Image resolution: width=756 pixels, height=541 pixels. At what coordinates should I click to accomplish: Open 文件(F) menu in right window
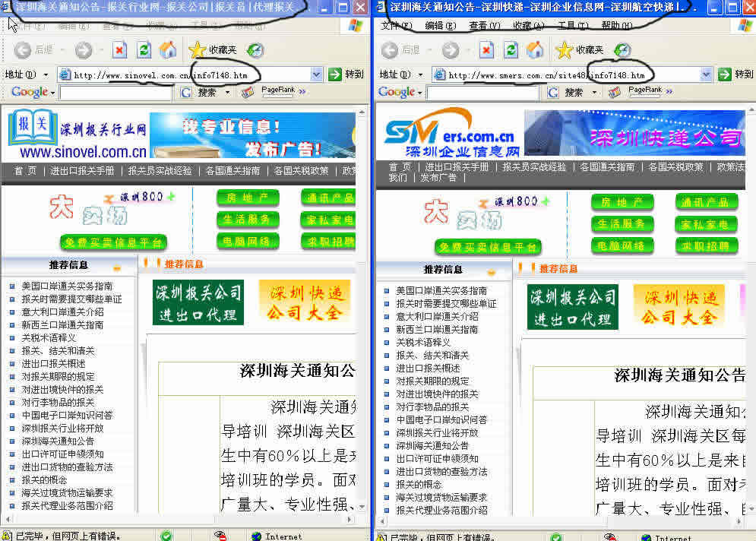click(397, 26)
